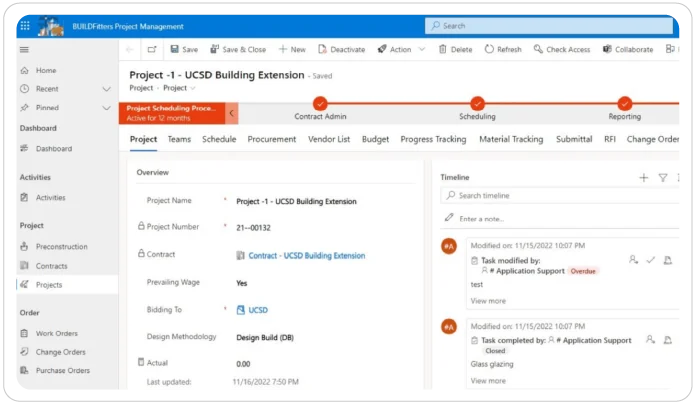Refresh the form
The image size is (696, 405).
point(503,49)
